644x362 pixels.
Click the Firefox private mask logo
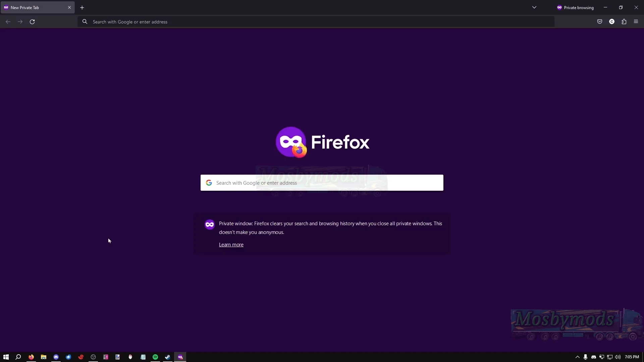[x=291, y=142]
